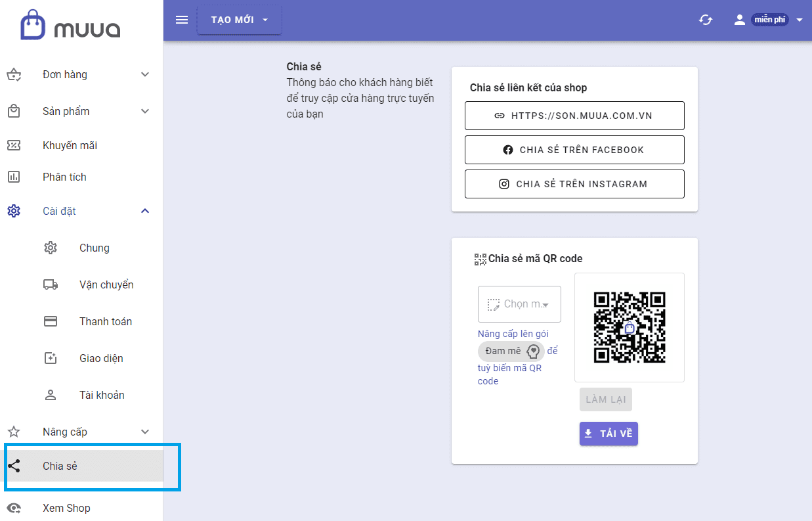
Task: Expand the Sản phẩm section chevron
Action: 145,111
